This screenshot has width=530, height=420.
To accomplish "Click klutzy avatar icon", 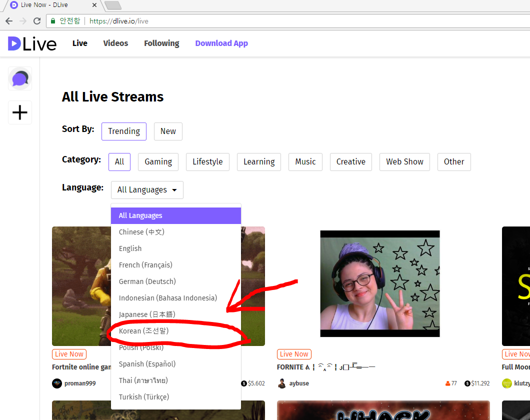I will [506, 383].
